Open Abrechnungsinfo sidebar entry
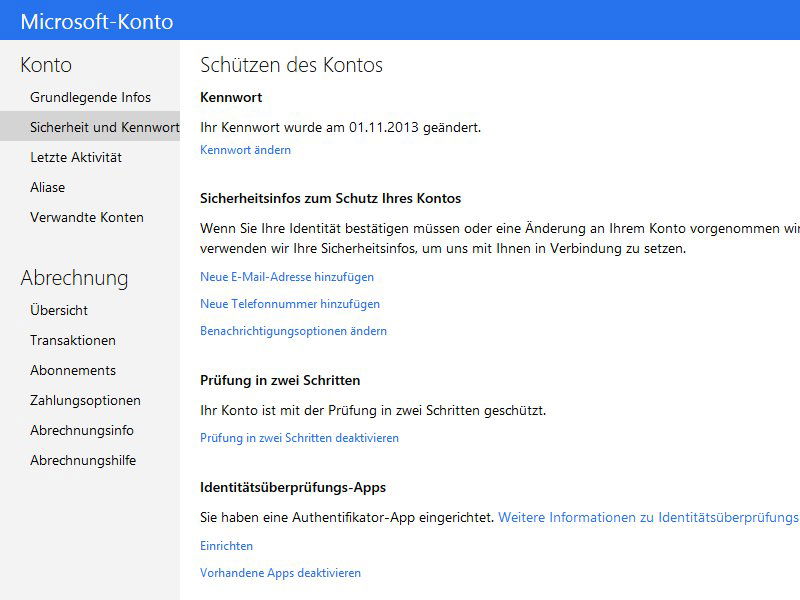 coord(82,431)
